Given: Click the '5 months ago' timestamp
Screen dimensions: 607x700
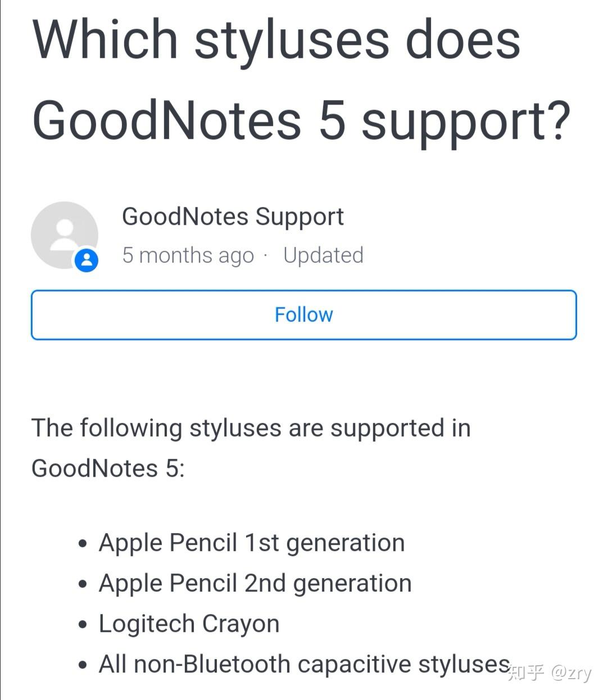Looking at the screenshot, I should [x=188, y=255].
